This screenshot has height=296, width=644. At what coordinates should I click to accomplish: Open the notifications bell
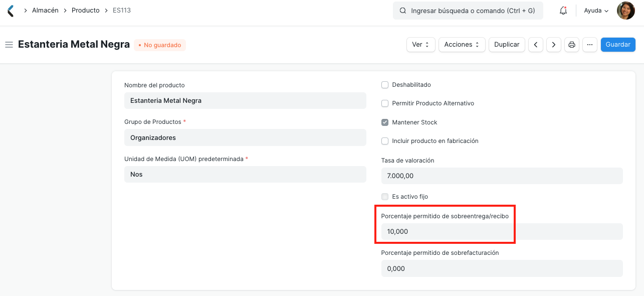[563, 11]
